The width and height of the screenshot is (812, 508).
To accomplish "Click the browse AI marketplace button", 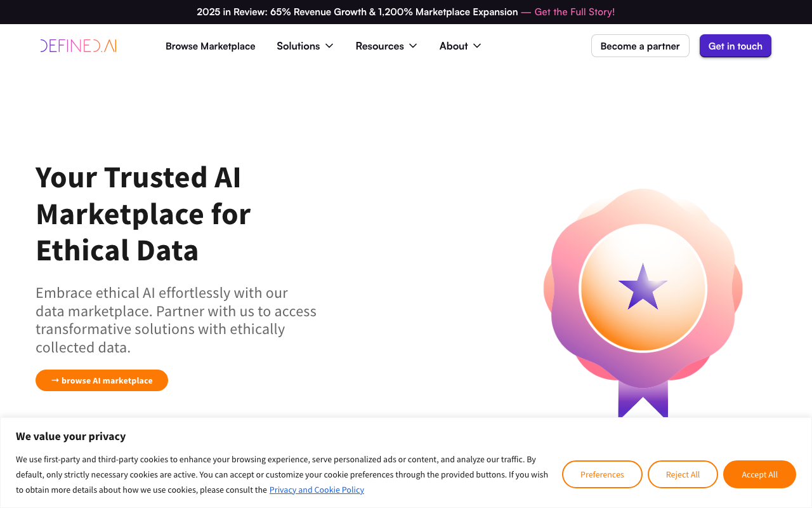I will (101, 380).
